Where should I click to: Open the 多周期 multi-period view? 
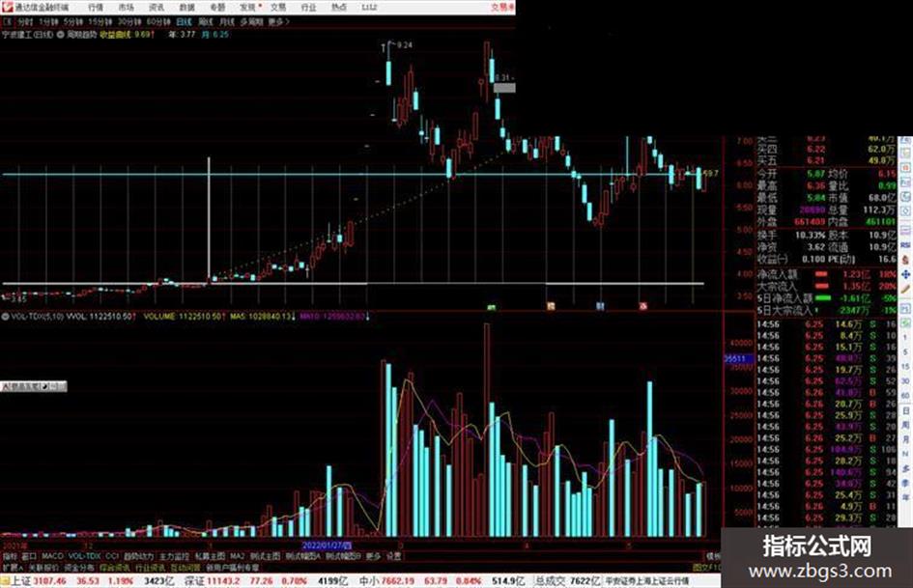(251, 22)
